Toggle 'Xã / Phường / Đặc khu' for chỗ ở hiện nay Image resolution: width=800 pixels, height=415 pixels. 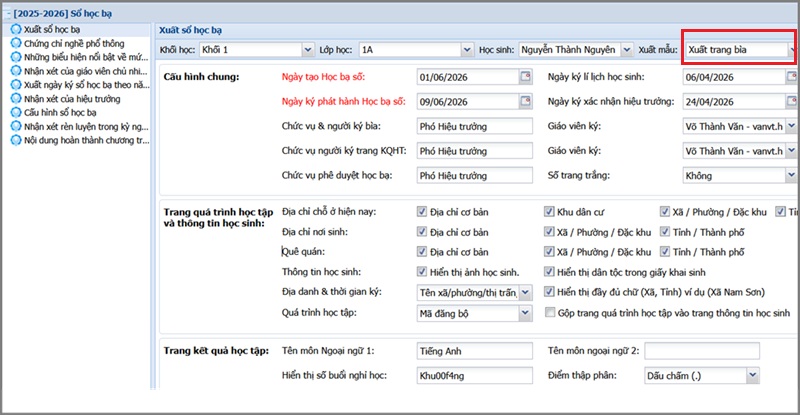(664, 212)
